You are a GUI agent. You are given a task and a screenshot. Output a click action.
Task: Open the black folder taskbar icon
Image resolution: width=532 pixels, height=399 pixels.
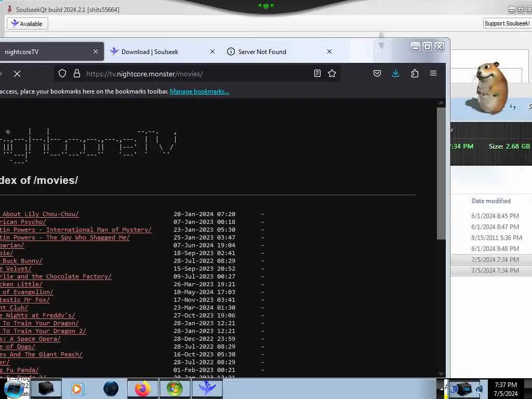click(46, 389)
